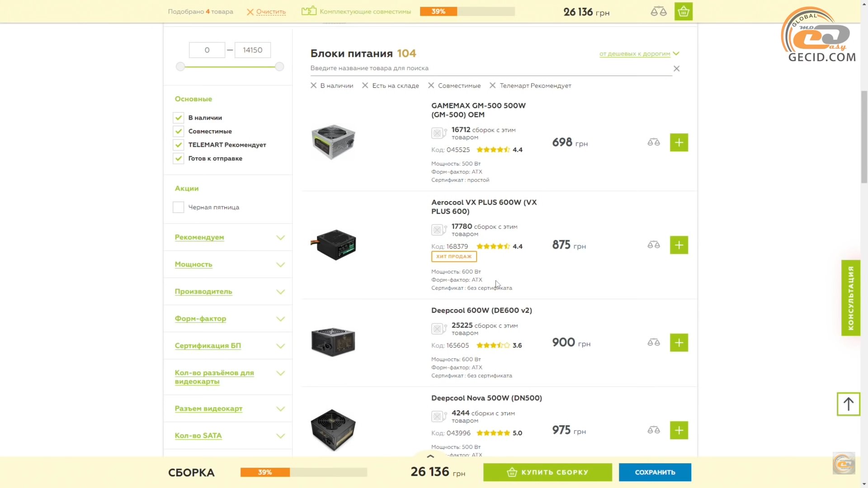Screen dimensions: 868x488
Task: Click the scroll-to-top arrow button
Action: point(848,404)
